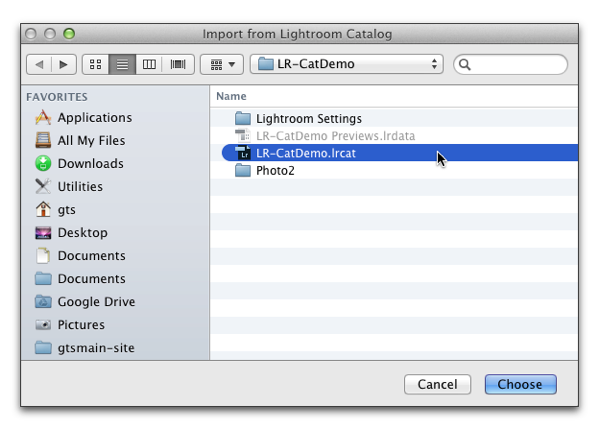Open the gts home folder
600x430 pixels.
point(66,210)
